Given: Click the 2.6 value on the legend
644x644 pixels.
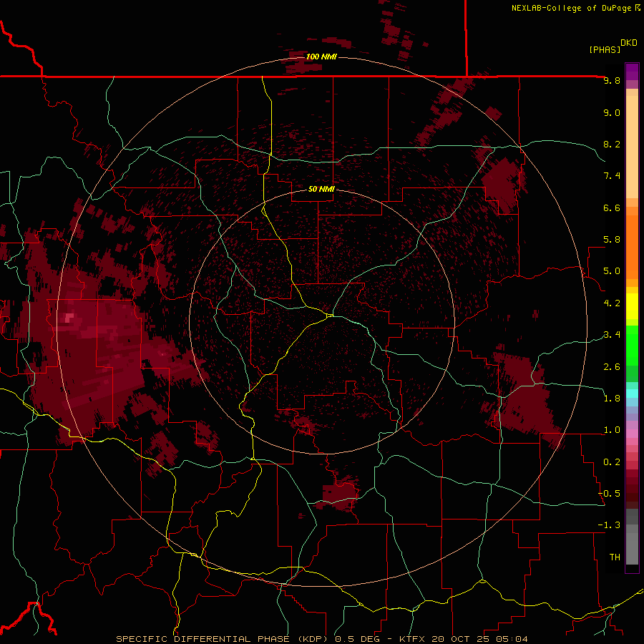Looking at the screenshot, I should pos(612,367).
